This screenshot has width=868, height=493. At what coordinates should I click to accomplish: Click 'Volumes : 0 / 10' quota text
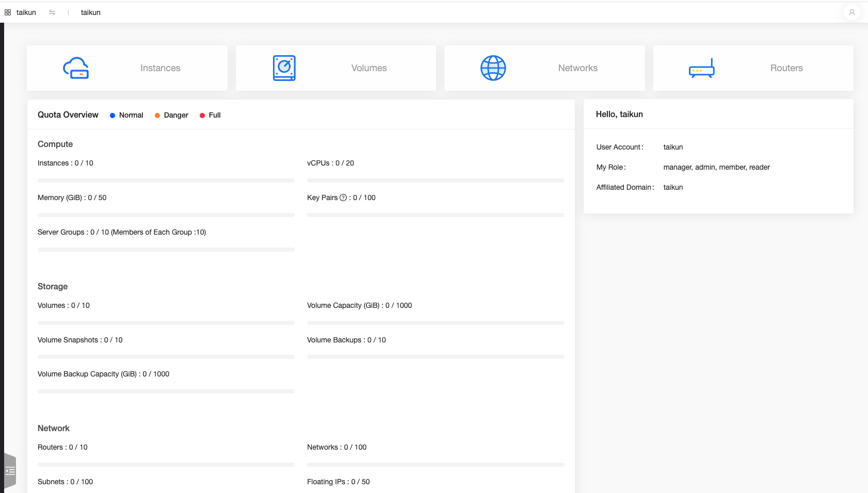coord(64,305)
